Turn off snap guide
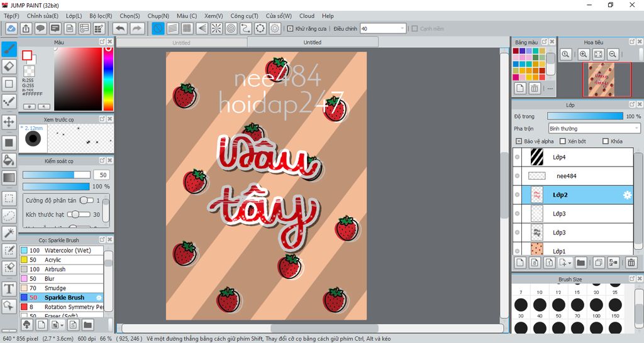This screenshot has width=644, height=343. (158, 28)
